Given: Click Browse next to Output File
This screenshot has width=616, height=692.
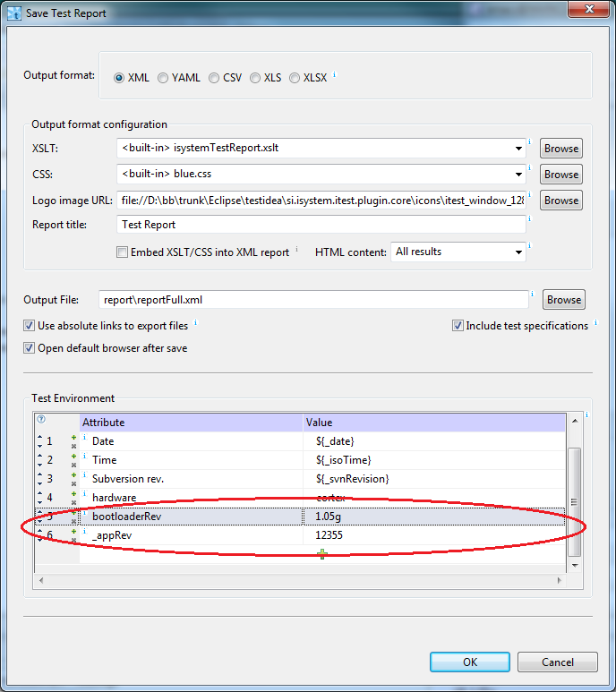Looking at the screenshot, I should [x=563, y=300].
